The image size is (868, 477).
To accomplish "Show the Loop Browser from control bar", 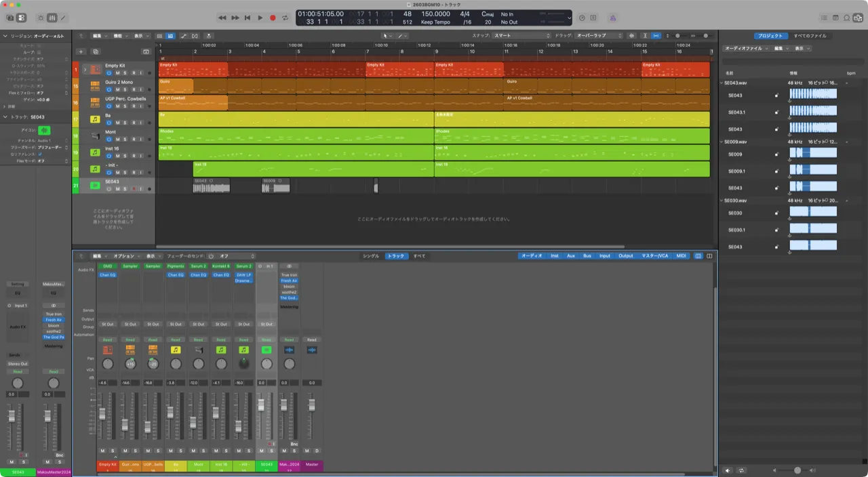I will click(x=847, y=18).
